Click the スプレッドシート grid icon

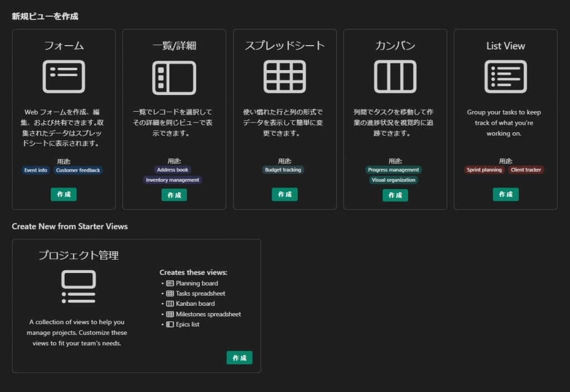284,77
